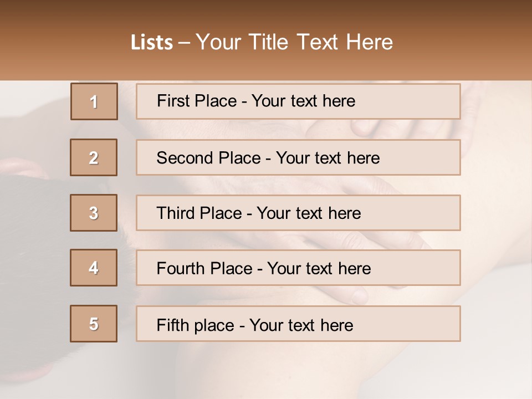
Task: Select the number 2 box
Action: coord(94,158)
